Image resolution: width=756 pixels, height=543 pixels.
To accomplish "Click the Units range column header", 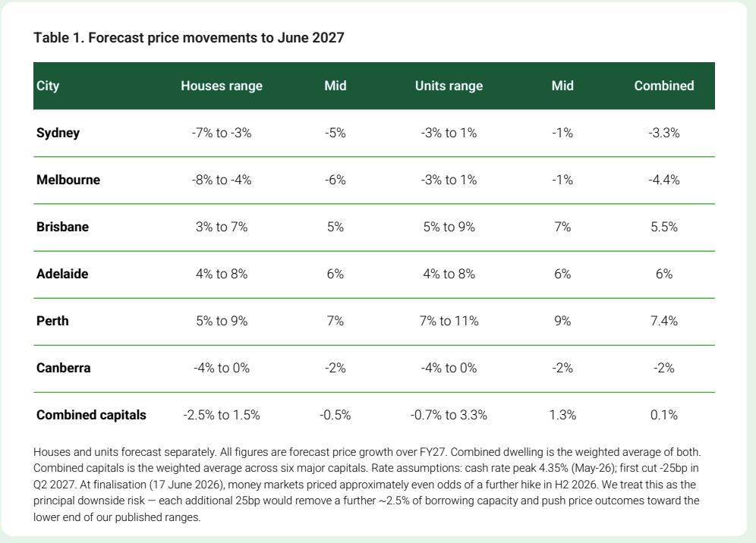I will [449, 86].
